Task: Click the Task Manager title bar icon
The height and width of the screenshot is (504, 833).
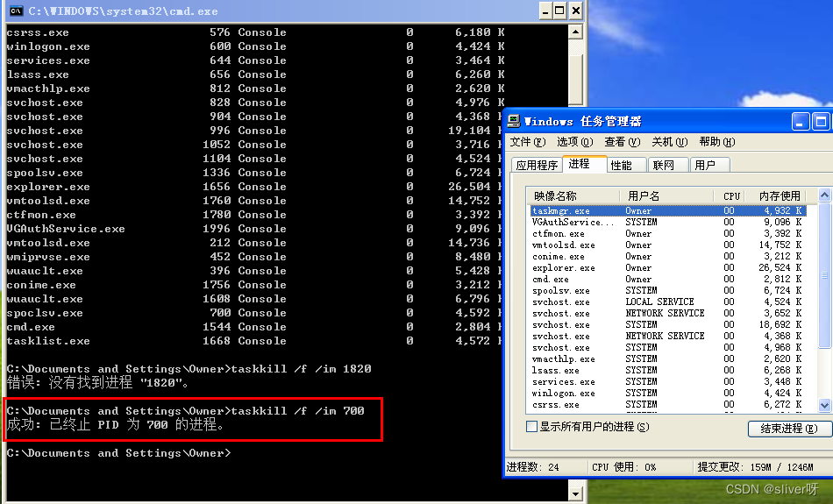Action: 513,122
